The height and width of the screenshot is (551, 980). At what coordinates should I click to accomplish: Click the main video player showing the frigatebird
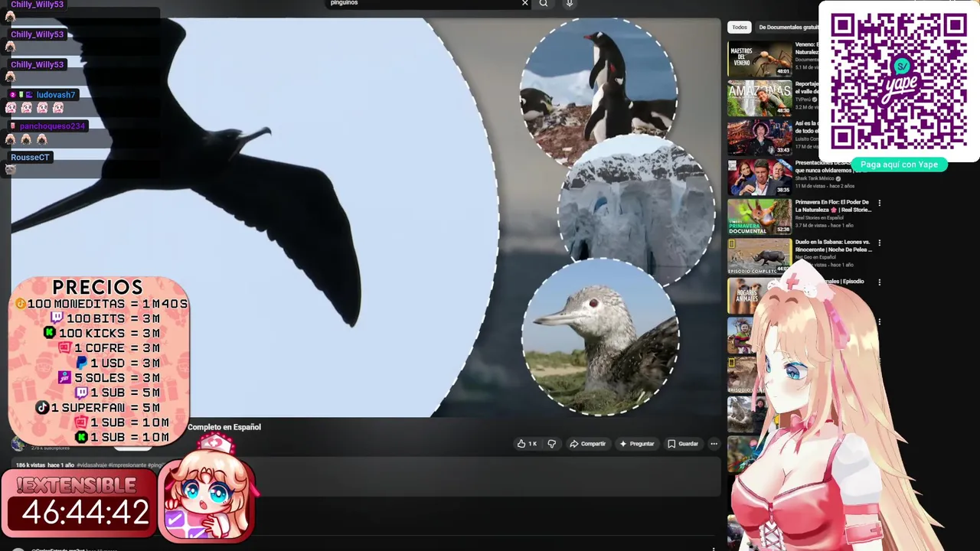coord(366,217)
